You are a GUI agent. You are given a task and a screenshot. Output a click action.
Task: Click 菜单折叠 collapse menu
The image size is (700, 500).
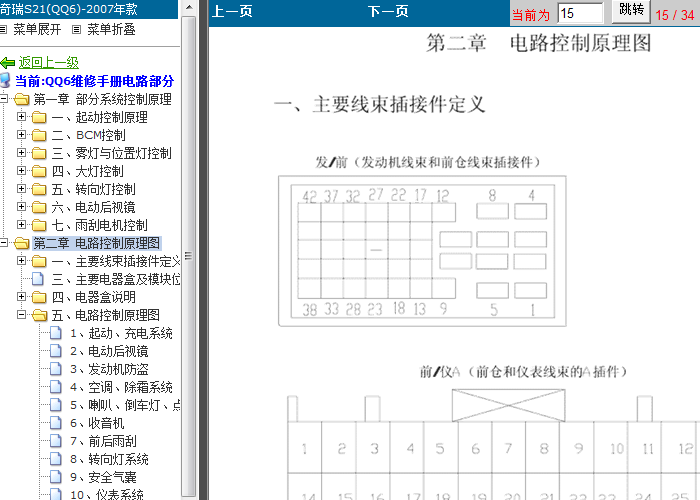click(111, 30)
